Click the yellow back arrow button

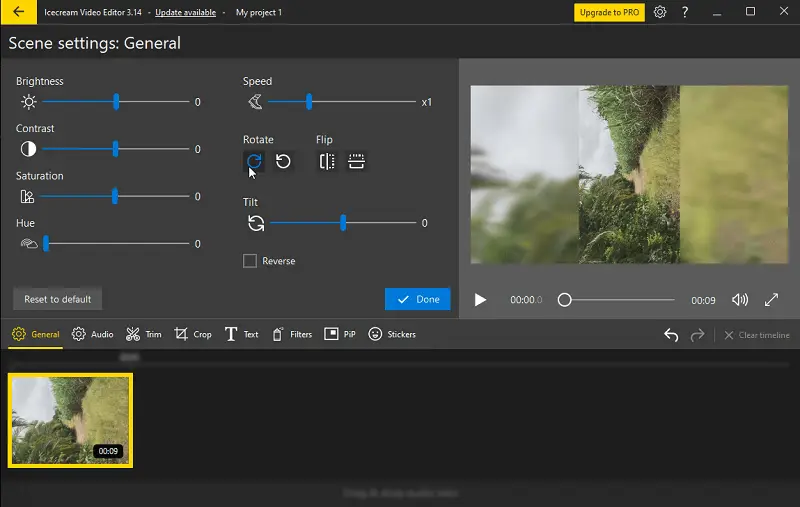(18, 12)
